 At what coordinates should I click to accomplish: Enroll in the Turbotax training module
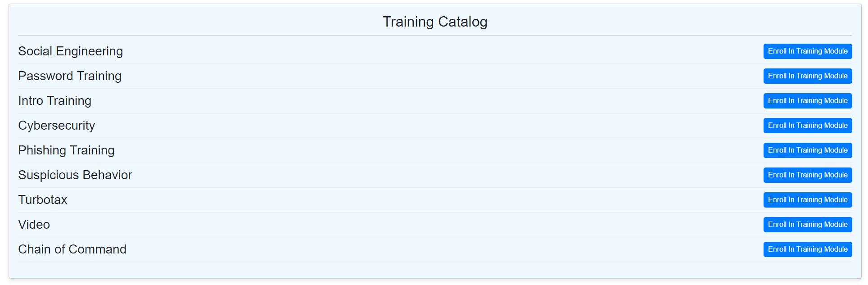point(808,200)
